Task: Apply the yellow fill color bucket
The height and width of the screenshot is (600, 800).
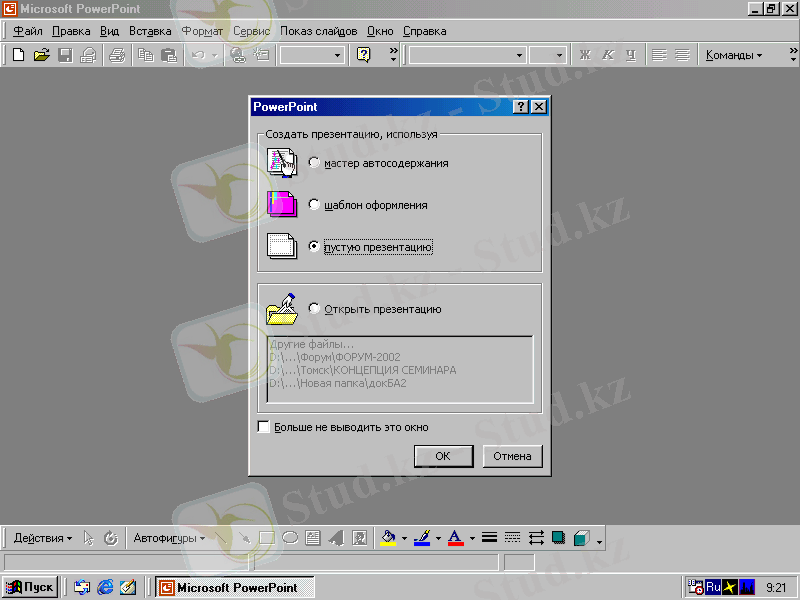Action: pos(388,538)
